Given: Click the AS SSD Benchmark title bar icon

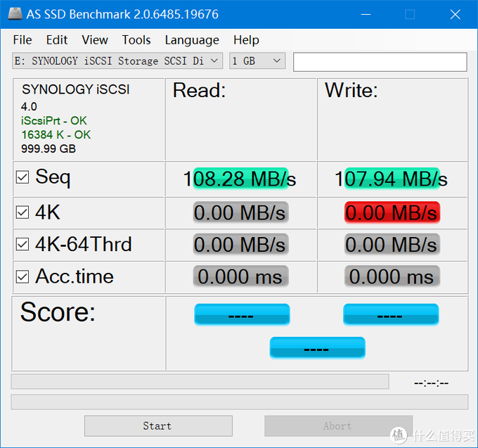Looking at the screenshot, I should pos(15,14).
